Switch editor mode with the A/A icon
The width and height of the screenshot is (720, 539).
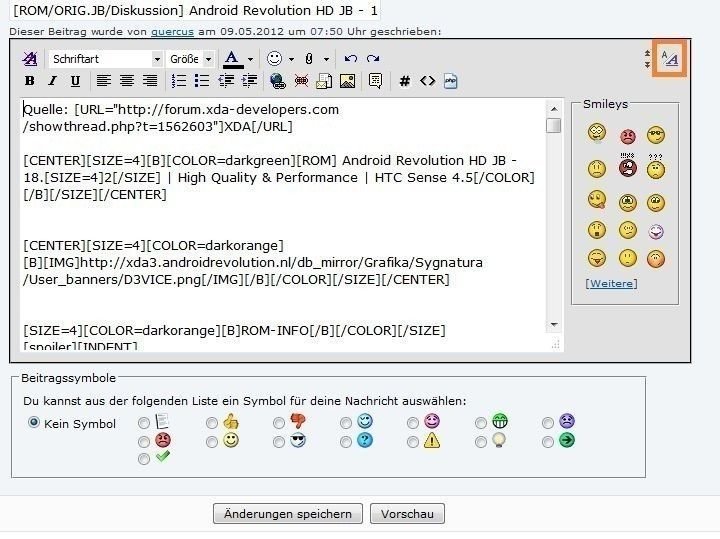(670, 59)
